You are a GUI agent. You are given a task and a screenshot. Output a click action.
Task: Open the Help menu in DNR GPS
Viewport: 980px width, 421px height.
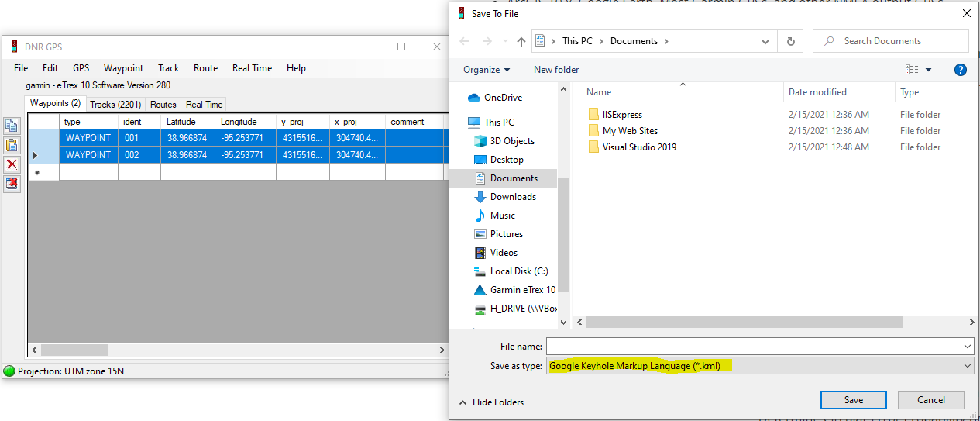point(296,68)
